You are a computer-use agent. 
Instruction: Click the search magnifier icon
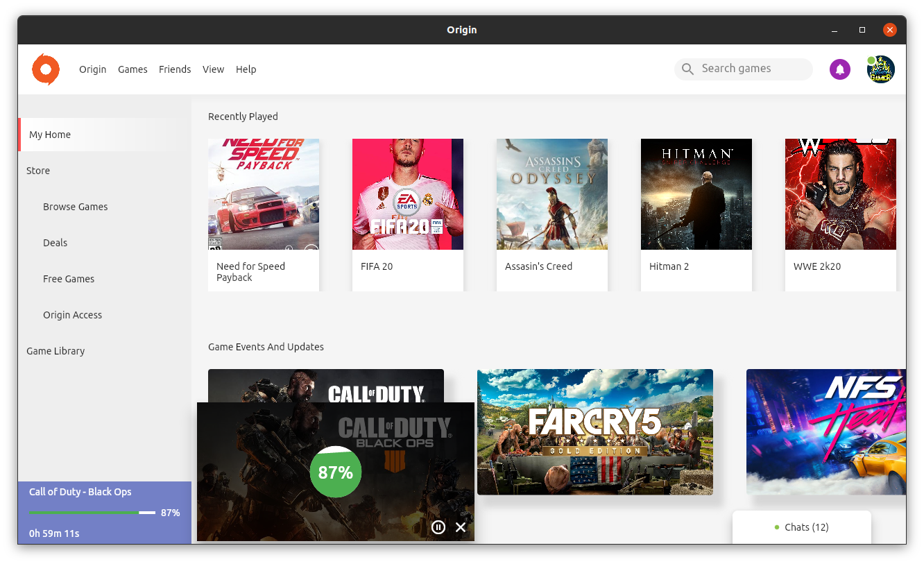click(687, 69)
